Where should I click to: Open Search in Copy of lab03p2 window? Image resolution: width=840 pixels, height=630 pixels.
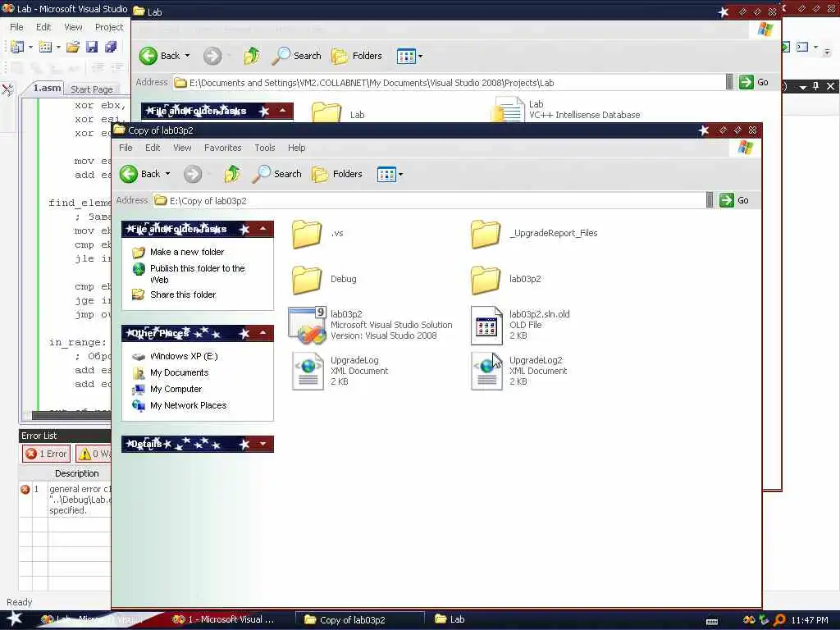click(277, 174)
